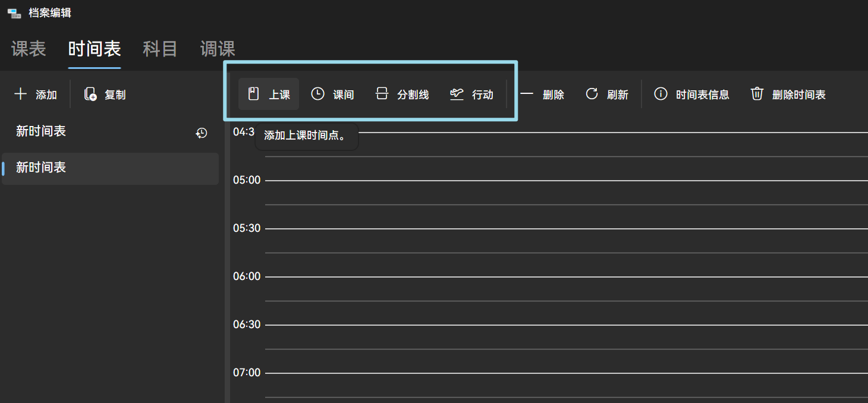Switch to the 课表 tab
This screenshot has height=403, width=868.
click(x=28, y=49)
